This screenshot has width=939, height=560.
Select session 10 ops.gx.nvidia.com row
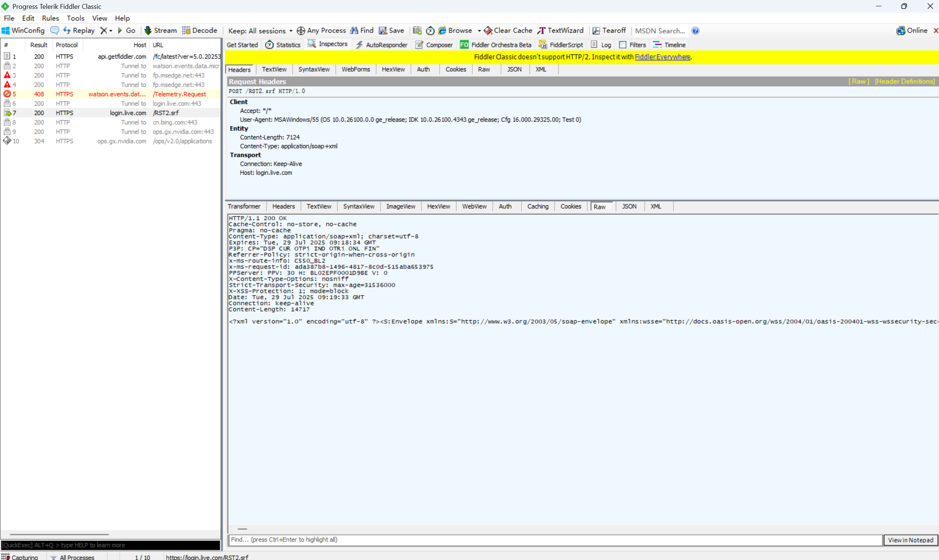[111, 141]
